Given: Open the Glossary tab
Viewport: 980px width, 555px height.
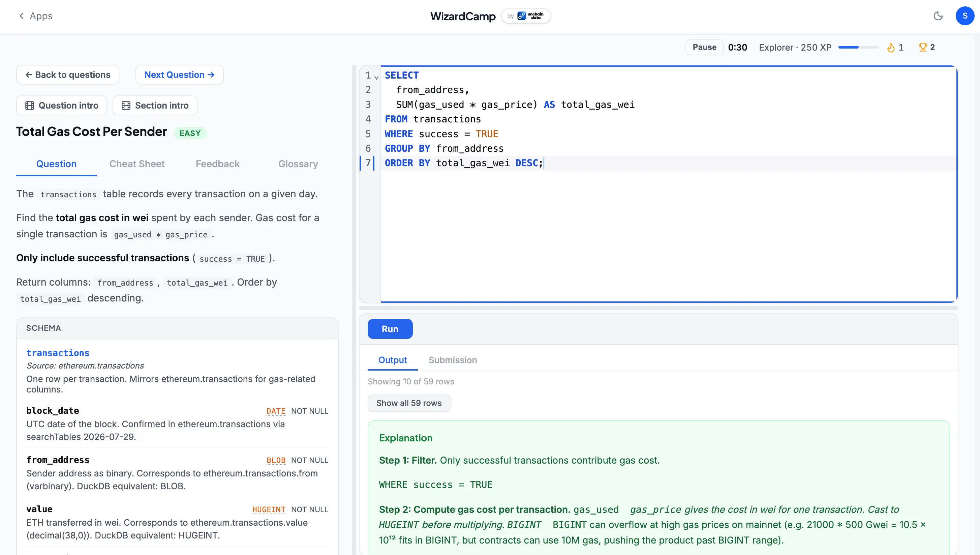Looking at the screenshot, I should (x=298, y=164).
